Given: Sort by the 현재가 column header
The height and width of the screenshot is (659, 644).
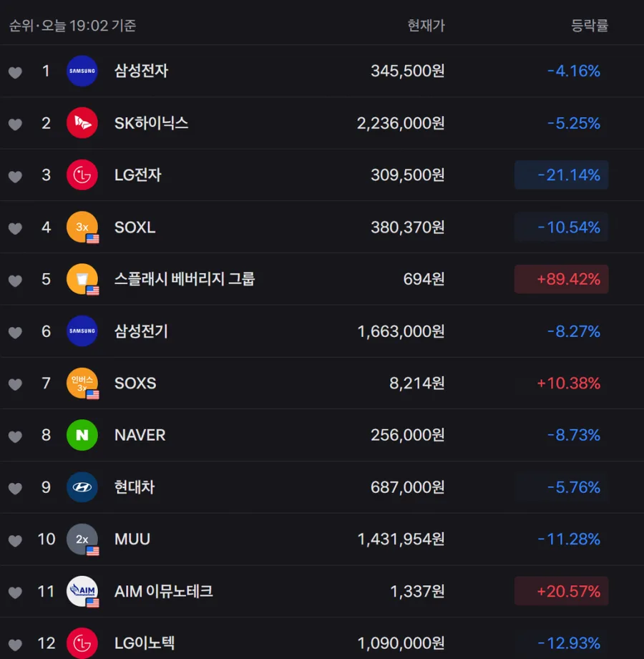Looking at the screenshot, I should 426,26.
